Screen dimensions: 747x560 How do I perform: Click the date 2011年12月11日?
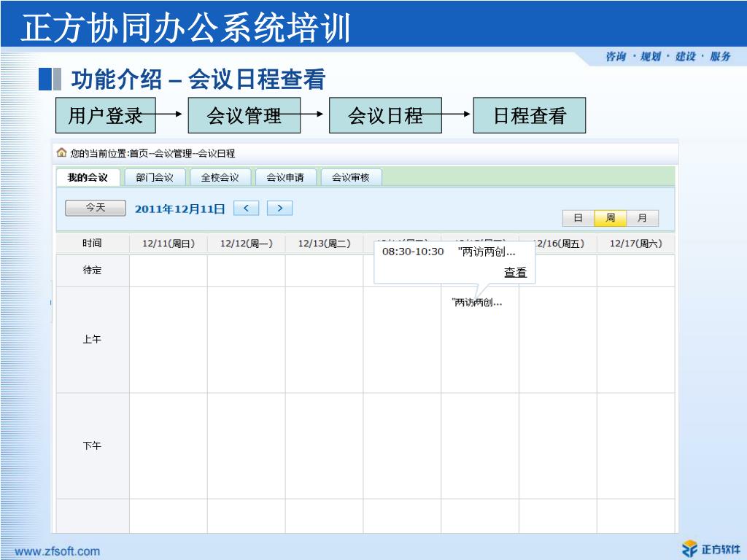(x=179, y=209)
